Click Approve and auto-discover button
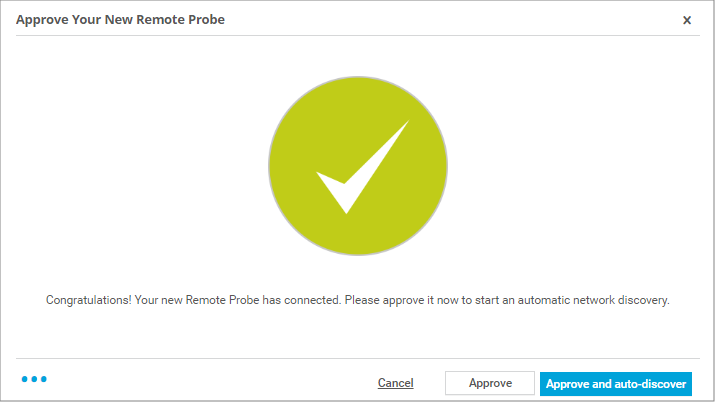This screenshot has width=715, height=402. (x=616, y=383)
